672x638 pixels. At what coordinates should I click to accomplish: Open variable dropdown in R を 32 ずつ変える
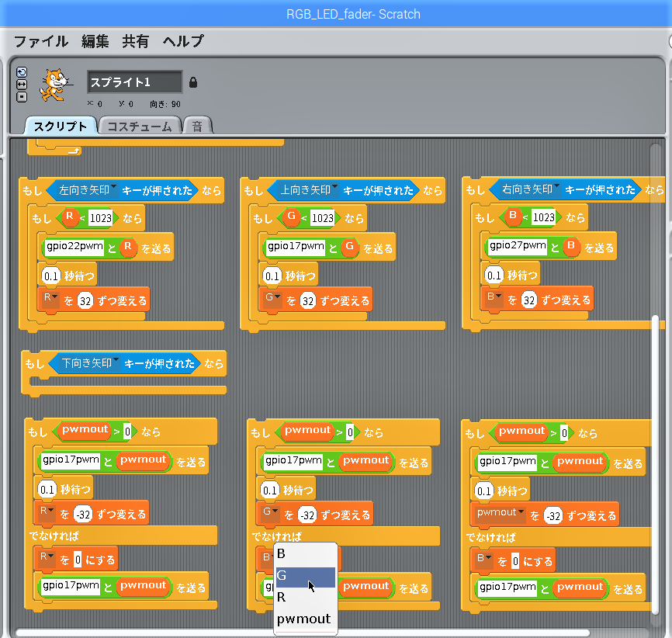[50, 298]
